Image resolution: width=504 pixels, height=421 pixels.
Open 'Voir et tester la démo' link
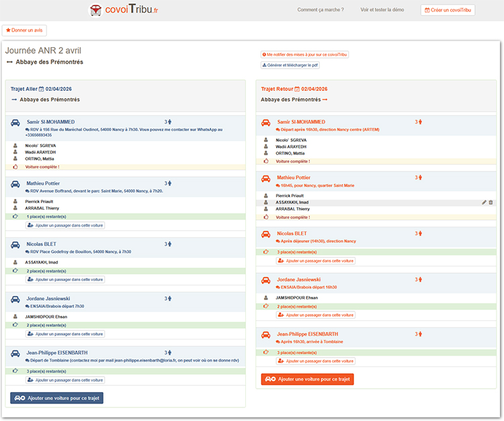coord(382,10)
